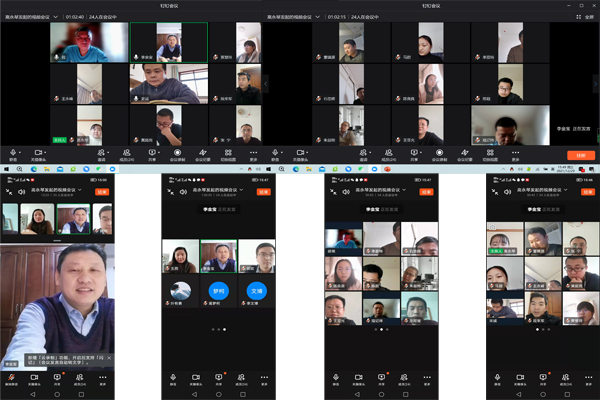The image size is (600, 400).
Task: Tap the page indicator dots in the third phone
Action: click(x=382, y=329)
